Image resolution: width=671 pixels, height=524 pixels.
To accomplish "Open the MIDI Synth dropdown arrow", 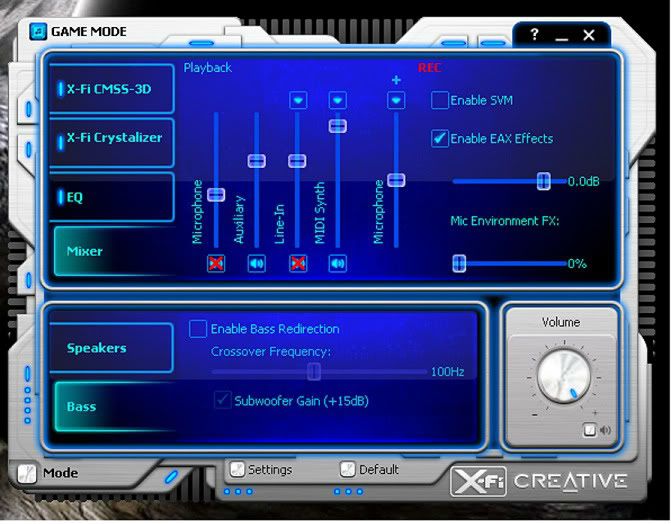I will tap(338, 101).
